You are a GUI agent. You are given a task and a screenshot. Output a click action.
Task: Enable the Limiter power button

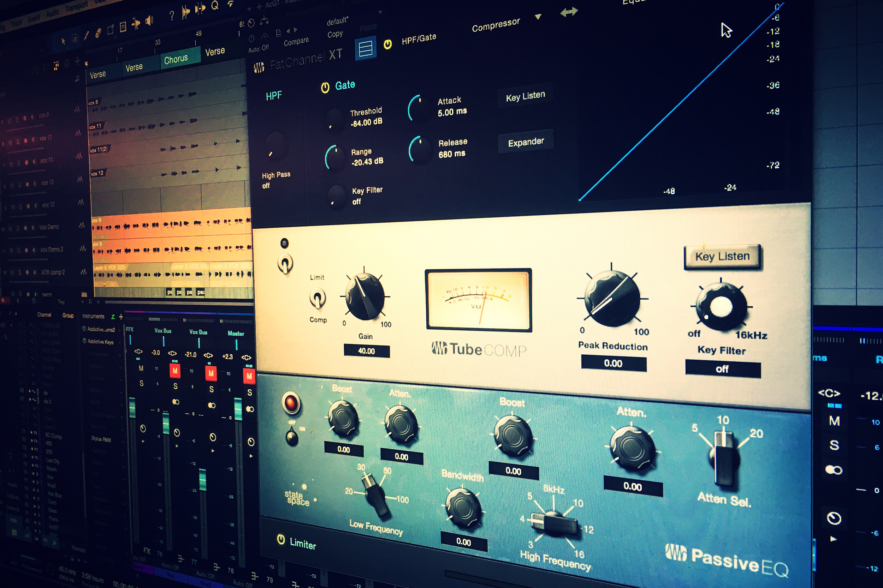click(281, 539)
